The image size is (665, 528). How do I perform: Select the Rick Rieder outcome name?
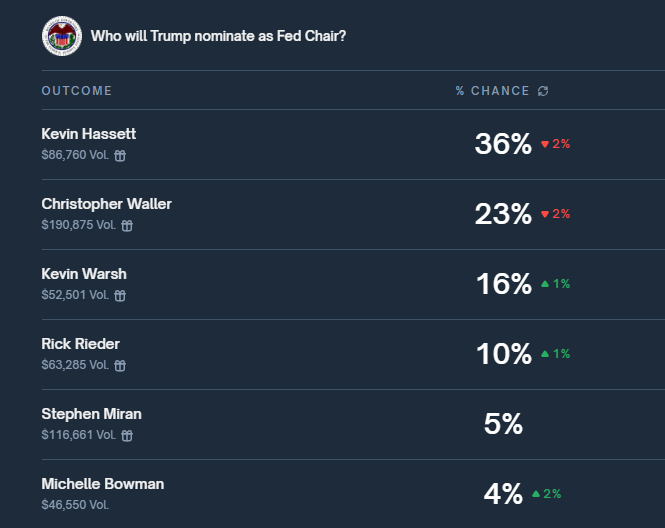(x=81, y=344)
